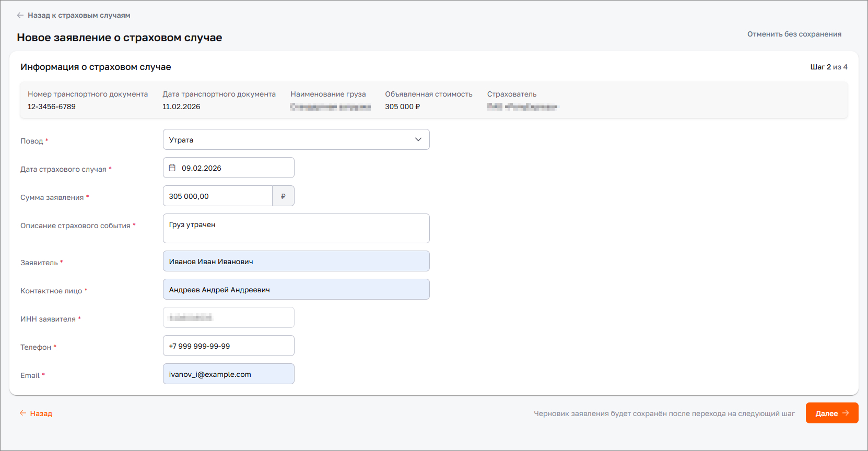Click the Контактное лицо input field

tap(296, 290)
